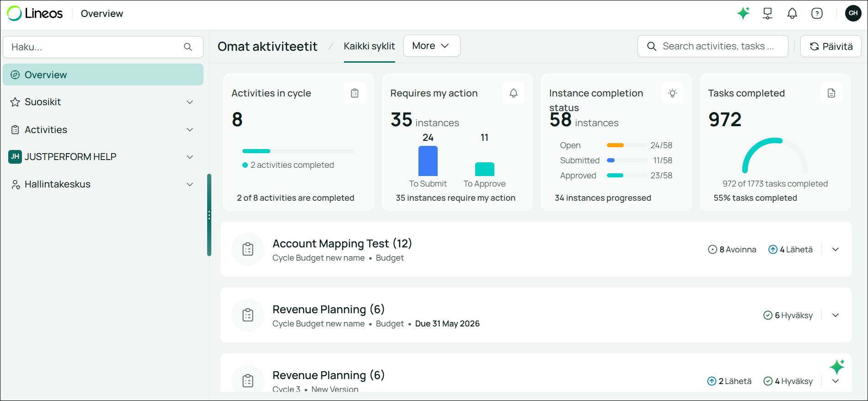Image resolution: width=868 pixels, height=401 pixels.
Task: Select the Kaikki syklit tab
Action: point(370,46)
